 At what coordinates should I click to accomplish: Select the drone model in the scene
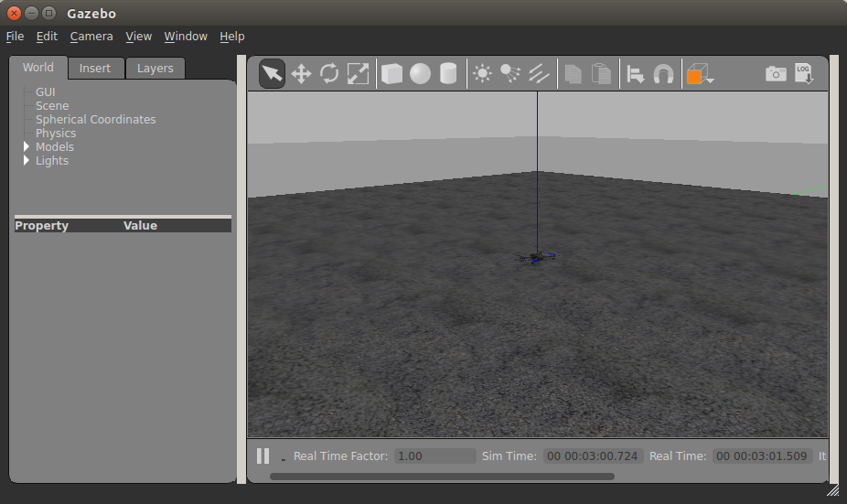(x=537, y=257)
